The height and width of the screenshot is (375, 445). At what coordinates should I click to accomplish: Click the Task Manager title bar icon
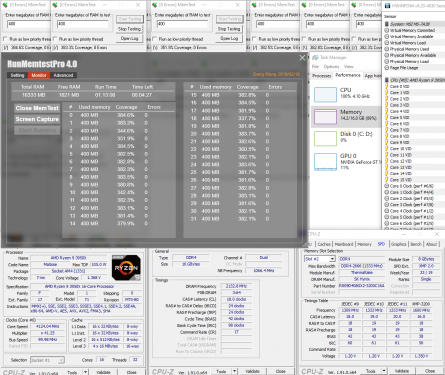click(x=315, y=57)
